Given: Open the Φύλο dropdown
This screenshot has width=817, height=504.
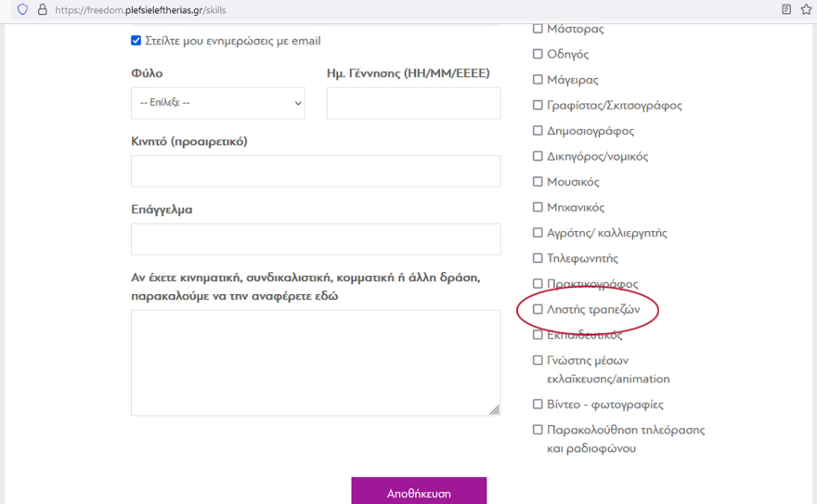Looking at the screenshot, I should 218,103.
